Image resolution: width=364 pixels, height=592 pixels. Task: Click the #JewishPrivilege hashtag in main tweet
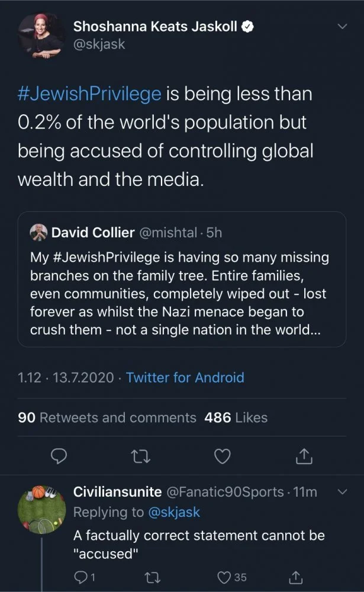[x=89, y=94]
